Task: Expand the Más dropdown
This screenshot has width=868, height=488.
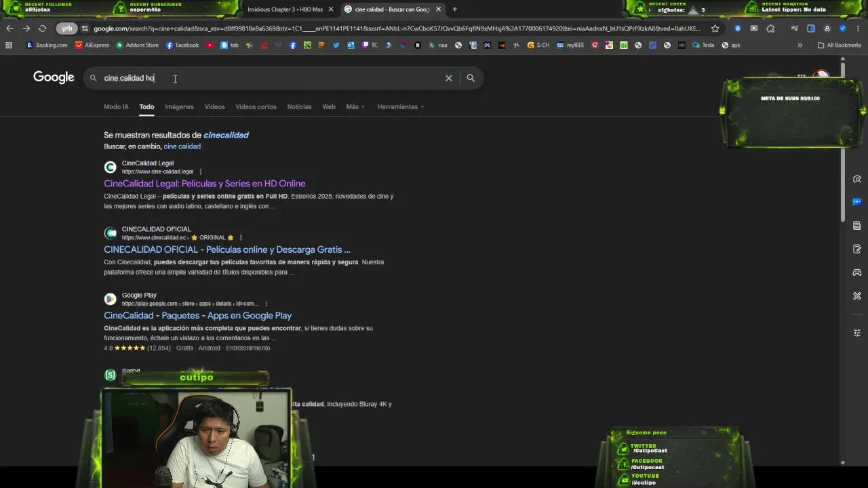Action: point(355,106)
